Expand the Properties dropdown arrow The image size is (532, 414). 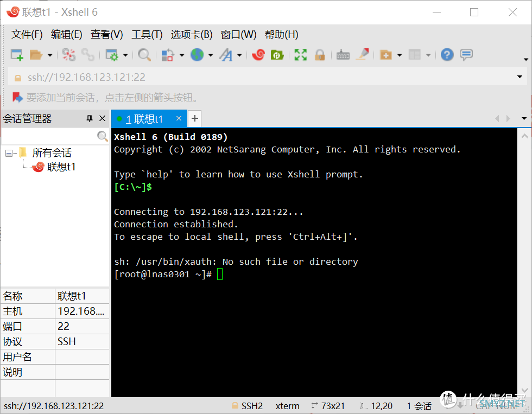pyautogui.click(x=125, y=55)
